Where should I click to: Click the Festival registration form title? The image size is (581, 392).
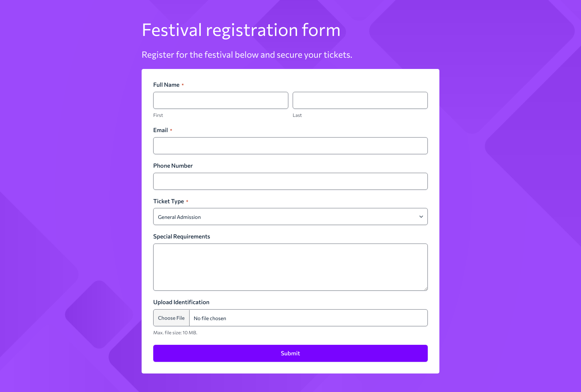click(241, 30)
